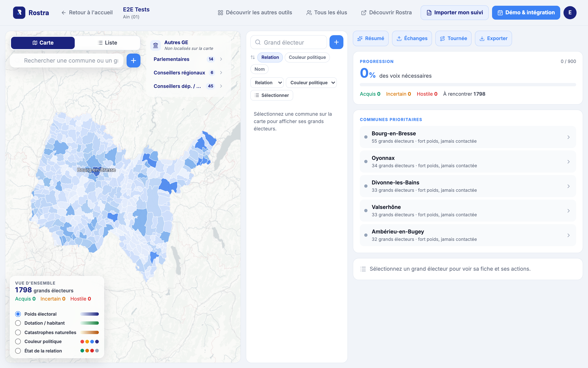Image resolution: width=588 pixels, height=368 pixels.
Task: Focus the Grand électeur search field
Action: click(288, 42)
